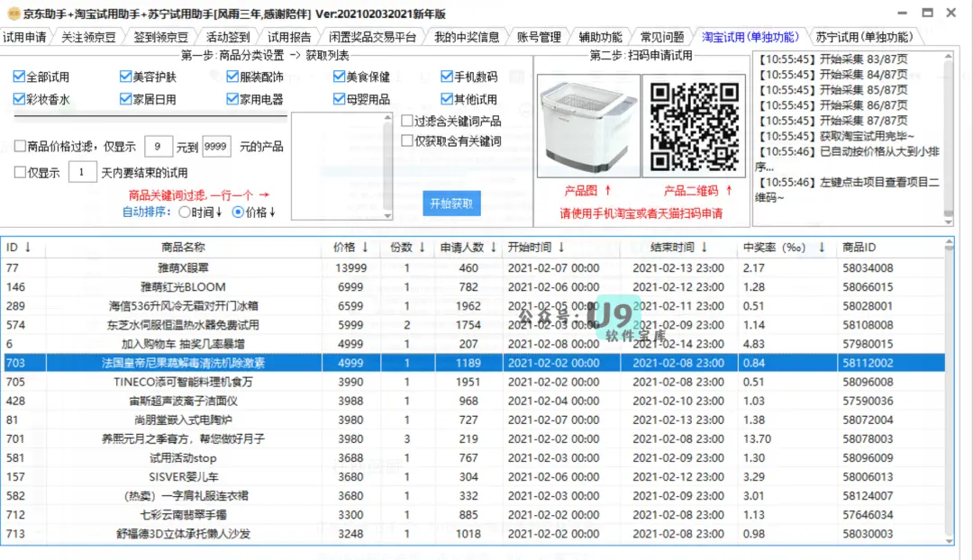
Task: Click the log panel scroll-down arrow
Action: coord(948,221)
